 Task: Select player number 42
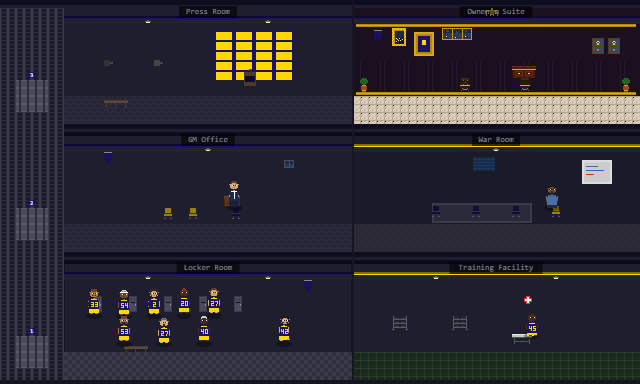[284, 330]
